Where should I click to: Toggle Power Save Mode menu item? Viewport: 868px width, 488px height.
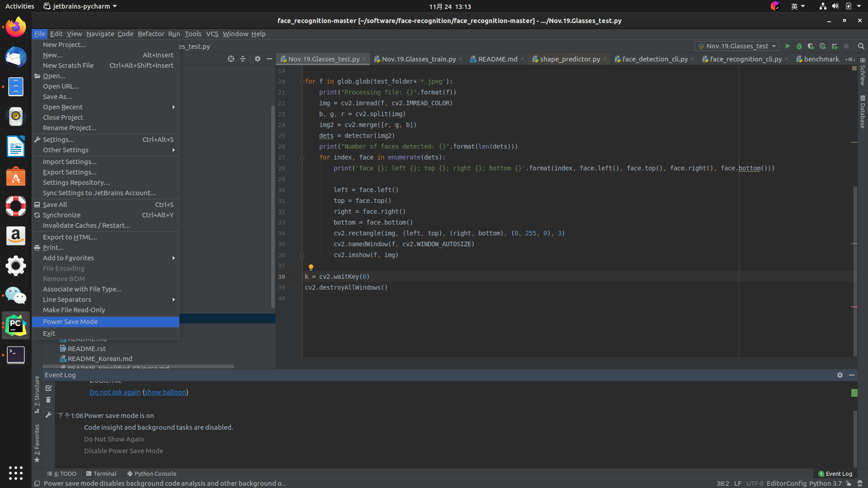click(70, 322)
